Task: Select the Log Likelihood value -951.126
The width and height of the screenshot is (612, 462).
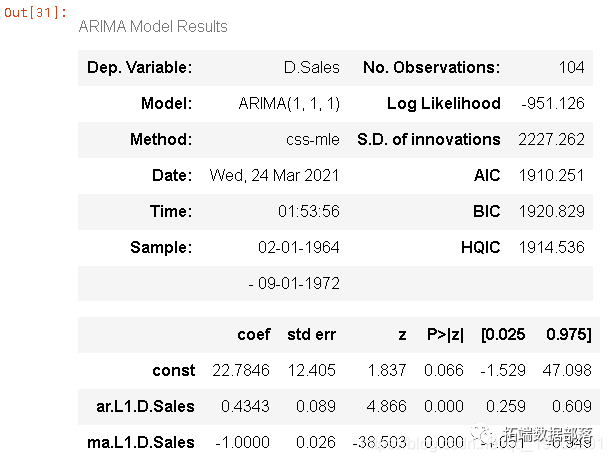Action: 553,104
